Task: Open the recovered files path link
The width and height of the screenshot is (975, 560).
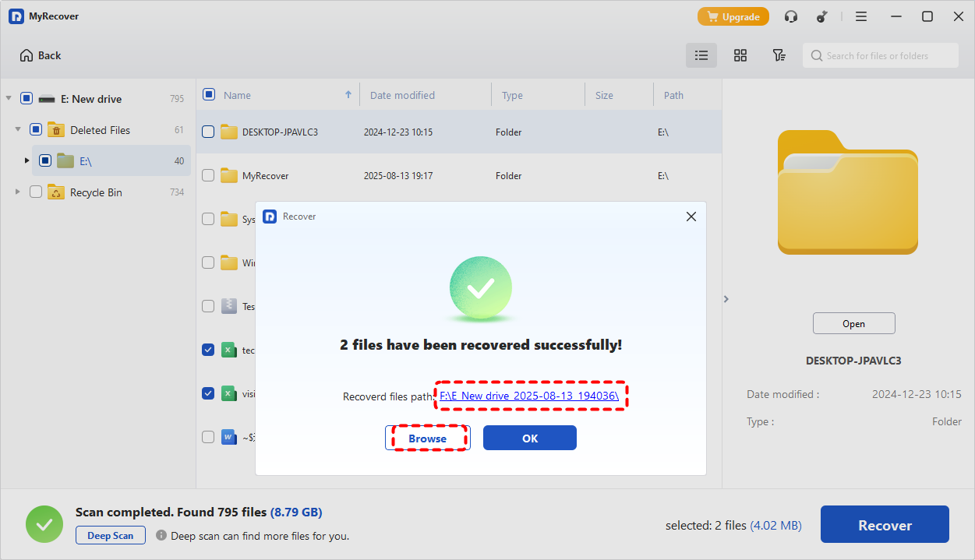Action: click(x=530, y=396)
